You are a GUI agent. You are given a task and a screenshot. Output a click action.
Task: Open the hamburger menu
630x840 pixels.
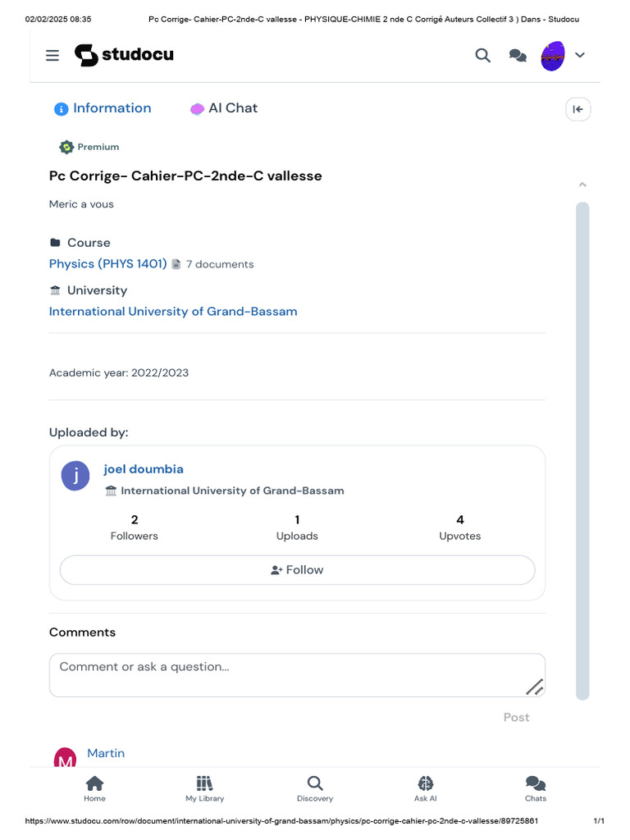(x=52, y=55)
